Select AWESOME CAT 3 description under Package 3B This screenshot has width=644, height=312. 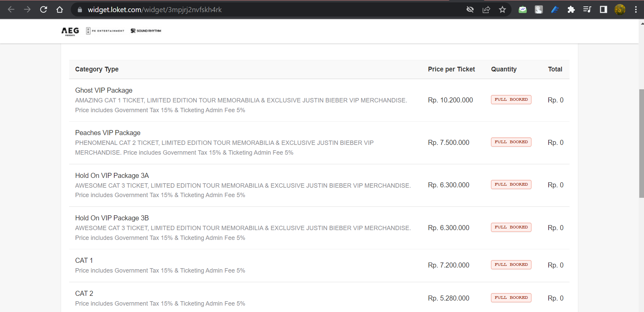tap(243, 233)
